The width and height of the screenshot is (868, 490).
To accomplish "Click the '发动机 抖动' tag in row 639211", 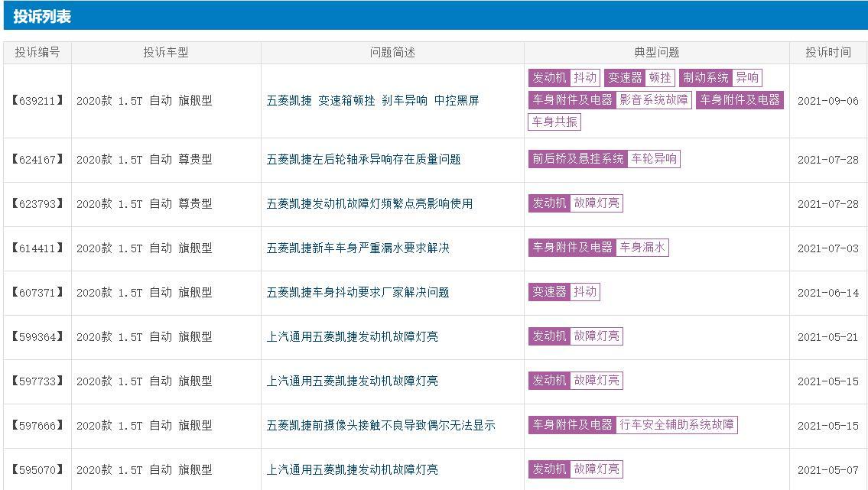I will coord(564,77).
